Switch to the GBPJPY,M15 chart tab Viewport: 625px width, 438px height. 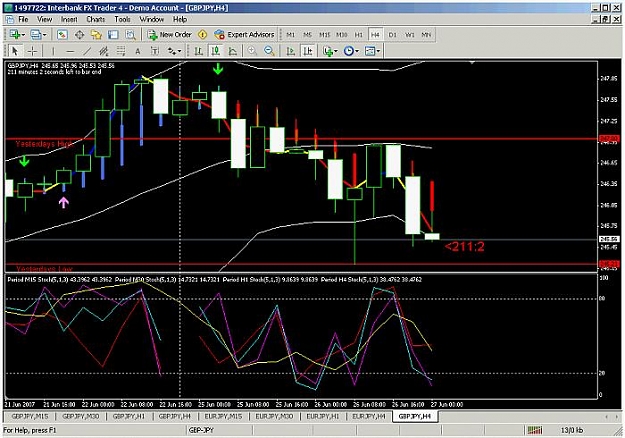[29, 416]
